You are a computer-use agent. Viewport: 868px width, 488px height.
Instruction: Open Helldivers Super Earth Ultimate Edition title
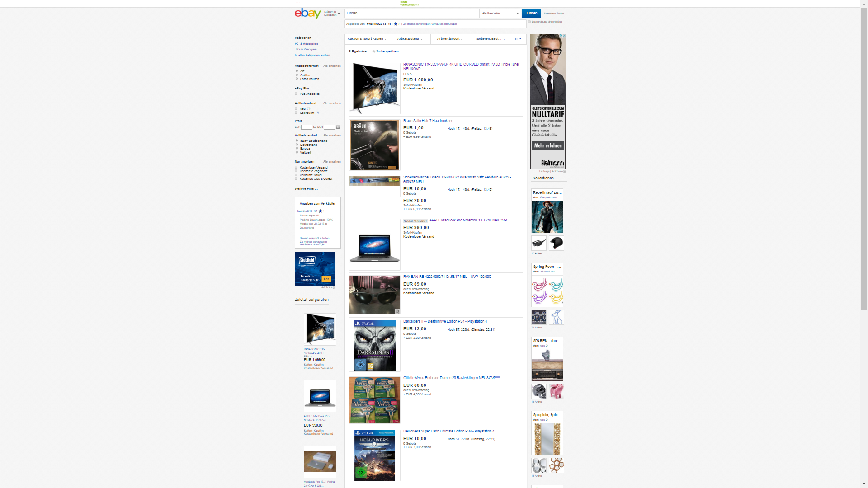coord(448,431)
